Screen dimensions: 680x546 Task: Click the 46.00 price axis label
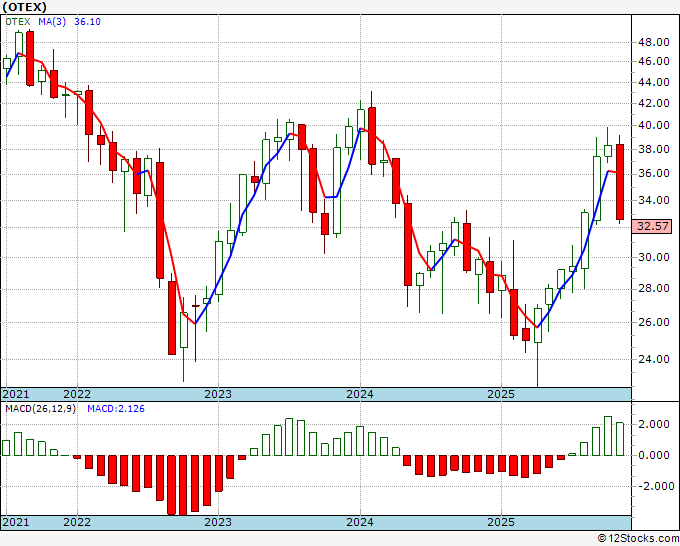click(654, 62)
